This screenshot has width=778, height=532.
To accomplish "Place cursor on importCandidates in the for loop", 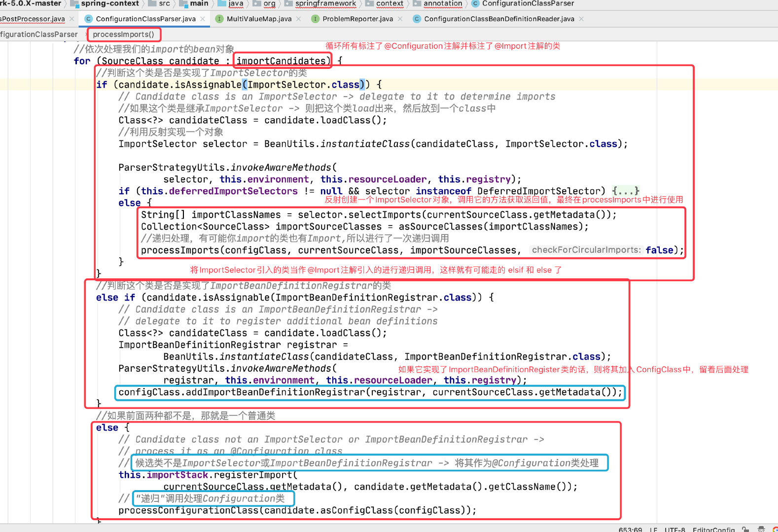I will click(281, 61).
